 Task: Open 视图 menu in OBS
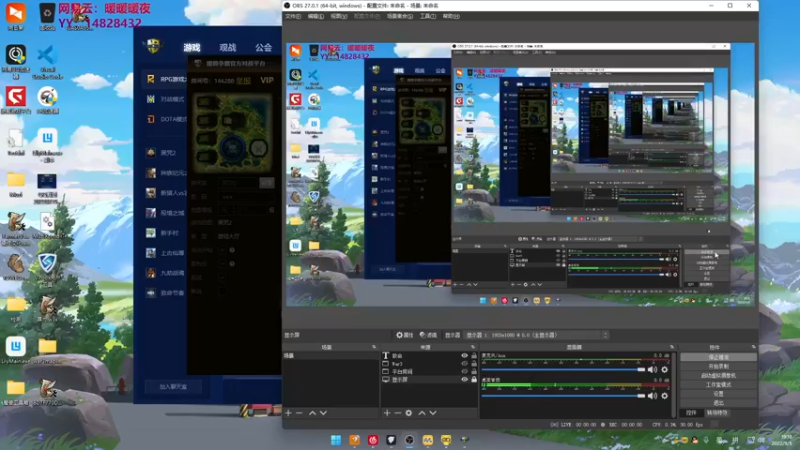(339, 16)
